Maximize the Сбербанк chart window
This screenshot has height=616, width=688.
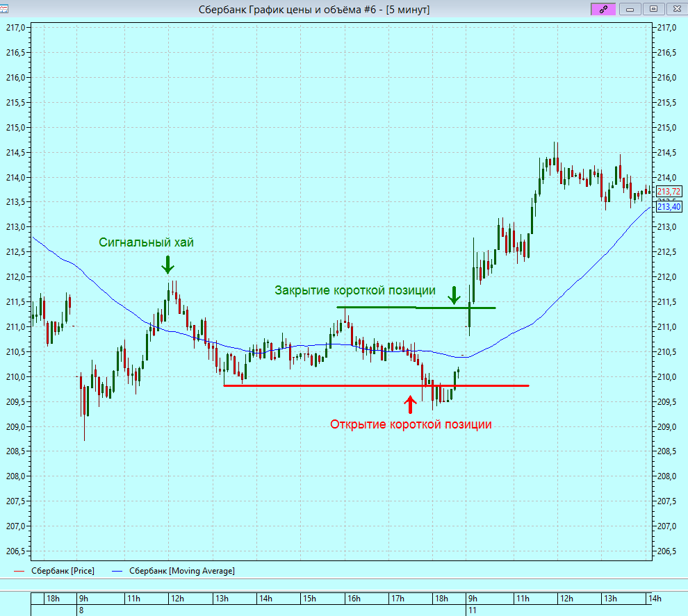(653, 9)
